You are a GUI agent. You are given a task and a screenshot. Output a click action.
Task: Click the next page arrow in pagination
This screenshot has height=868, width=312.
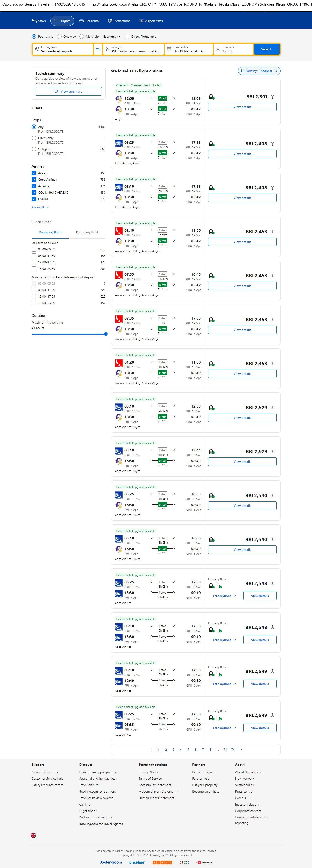coord(241,749)
